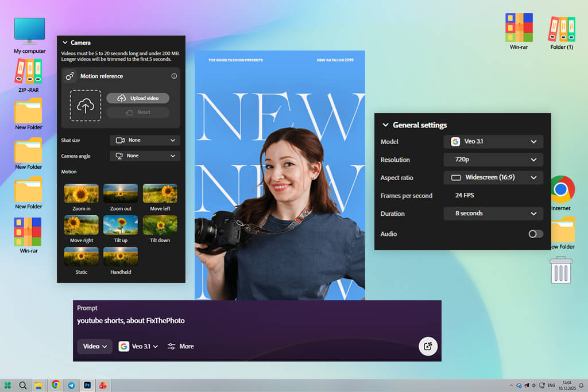Viewport: 588px width, 392px height.
Task: Click the generate icon in Prompt bar
Action: [428, 346]
